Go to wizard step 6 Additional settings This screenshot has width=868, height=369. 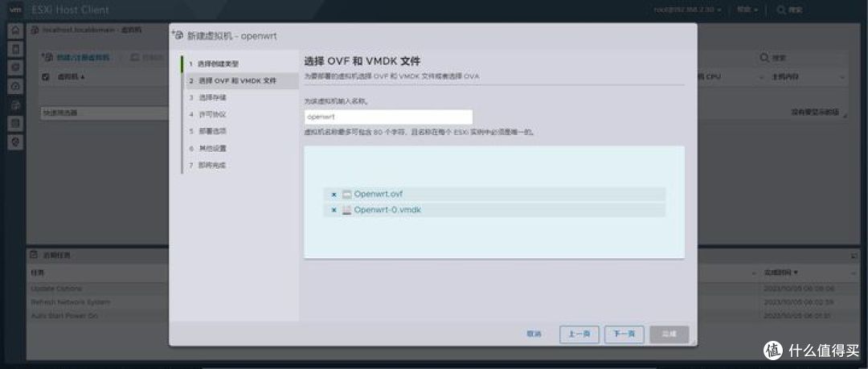click(x=241, y=149)
